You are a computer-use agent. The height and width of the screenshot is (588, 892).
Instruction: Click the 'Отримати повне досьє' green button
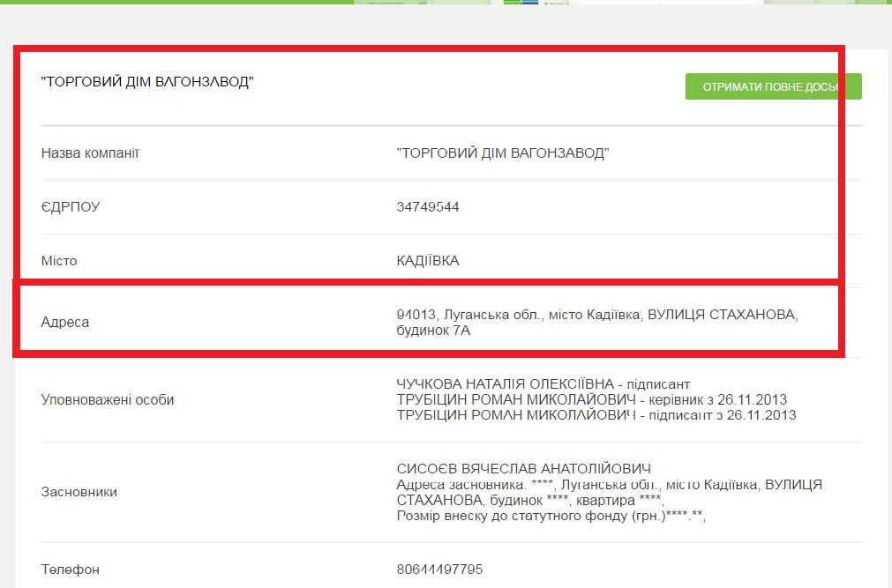[773, 86]
